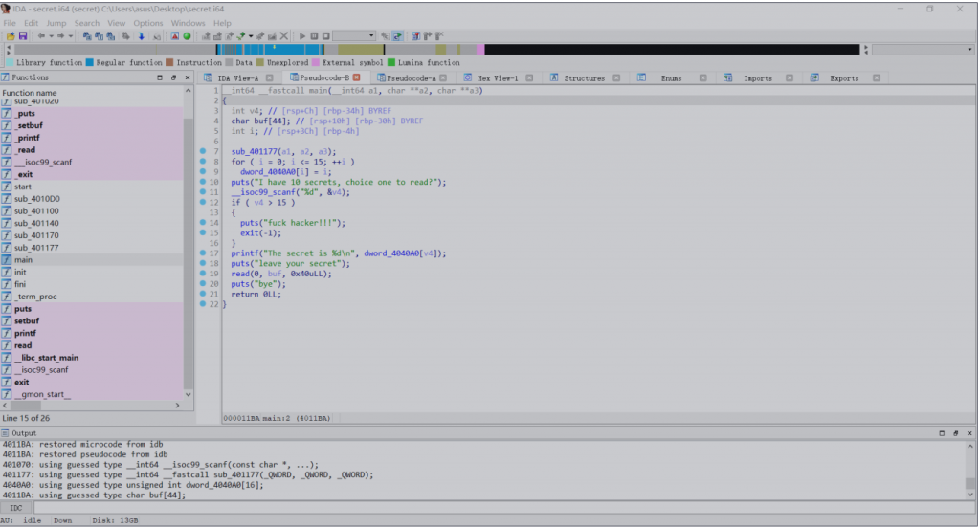Close the Functions panel
Screen dimensions: 980x528
point(188,77)
